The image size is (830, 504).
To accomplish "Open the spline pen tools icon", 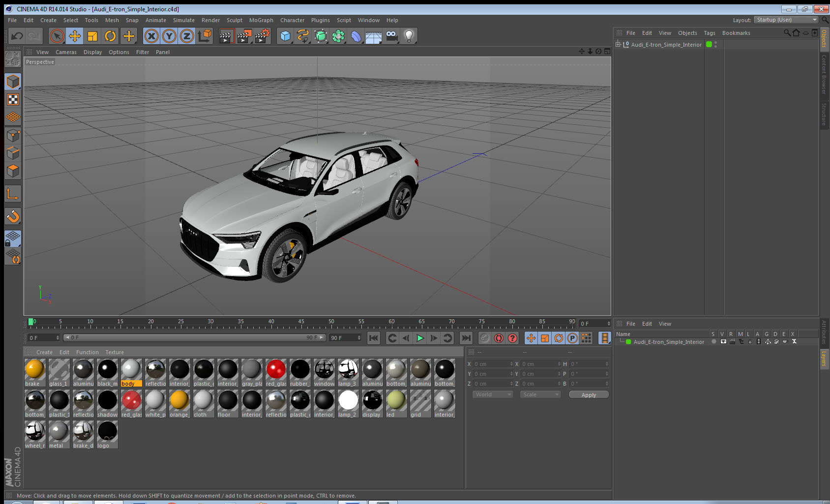I will pos(303,36).
